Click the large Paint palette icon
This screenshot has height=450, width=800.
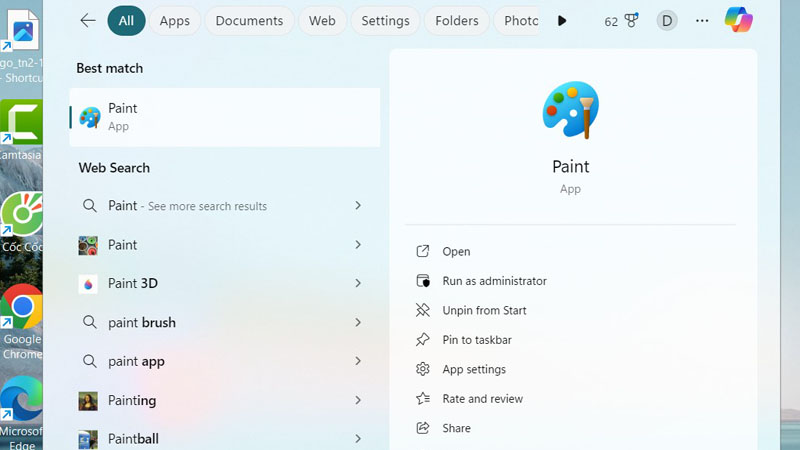pos(570,110)
